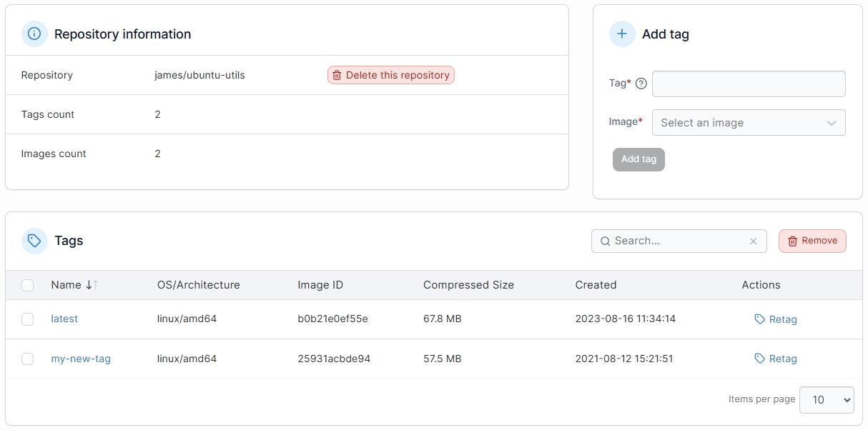Screen dimensions: 868x430
Task: Click the Tag name input field
Action: click(x=748, y=84)
